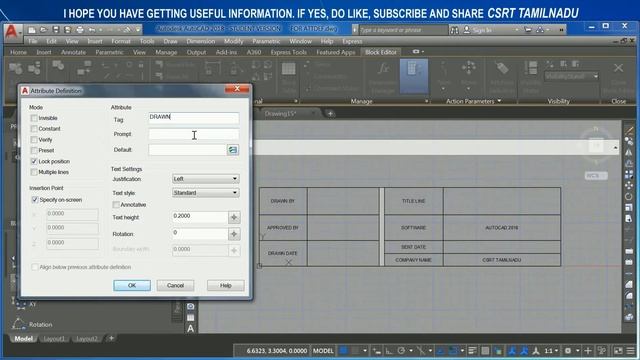Click the Default value input field
The image size is (640, 360).
tap(187, 150)
